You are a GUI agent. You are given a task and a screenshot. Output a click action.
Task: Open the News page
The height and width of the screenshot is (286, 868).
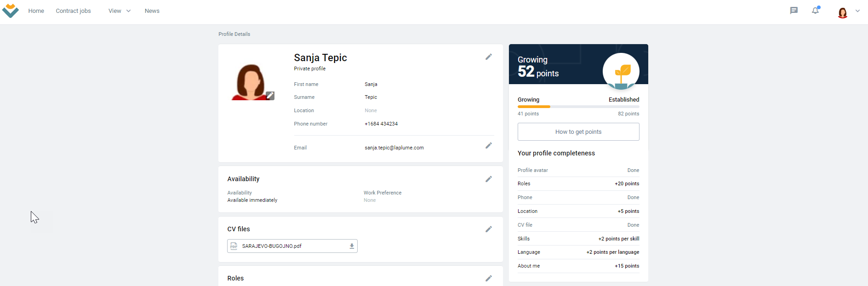152,11
